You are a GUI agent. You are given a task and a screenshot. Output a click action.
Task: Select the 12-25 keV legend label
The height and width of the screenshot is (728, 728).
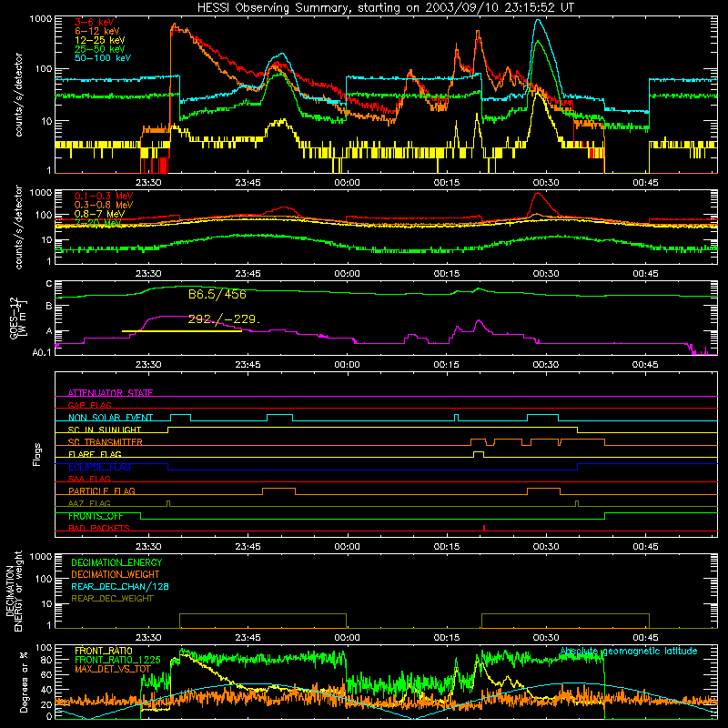[x=100, y=40]
